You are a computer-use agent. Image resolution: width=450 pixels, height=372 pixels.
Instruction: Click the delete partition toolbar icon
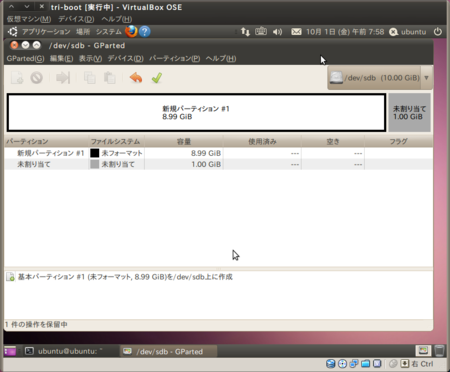(36, 78)
